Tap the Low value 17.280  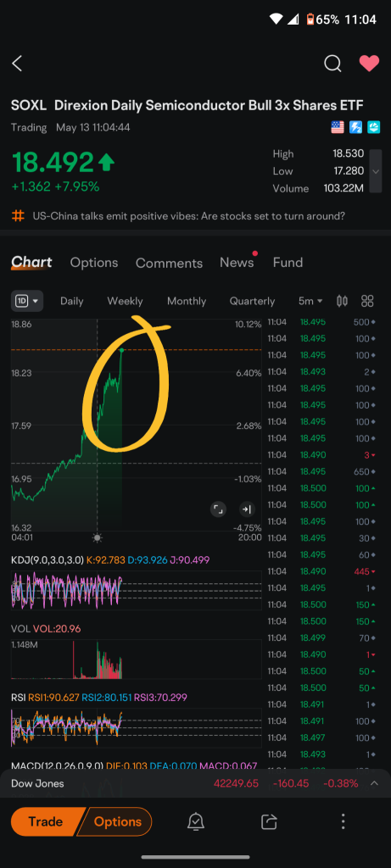[x=348, y=171]
